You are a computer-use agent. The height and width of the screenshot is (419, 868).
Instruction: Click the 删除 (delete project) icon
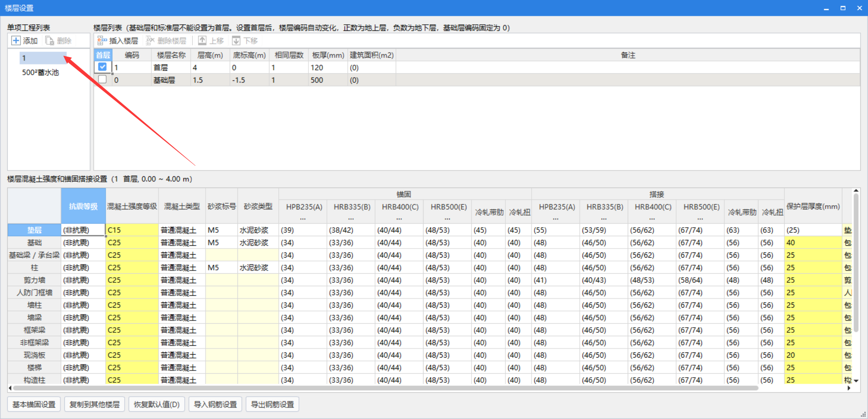click(49, 40)
